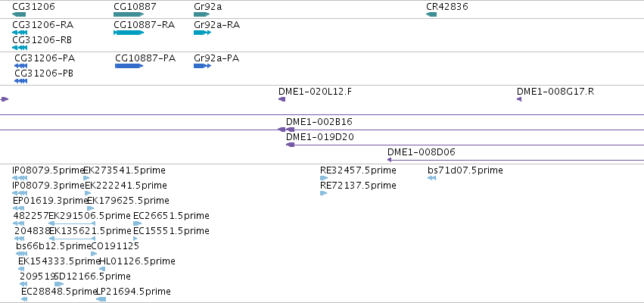
Task: Open the CG31206-PB protein label
Action: point(44,73)
